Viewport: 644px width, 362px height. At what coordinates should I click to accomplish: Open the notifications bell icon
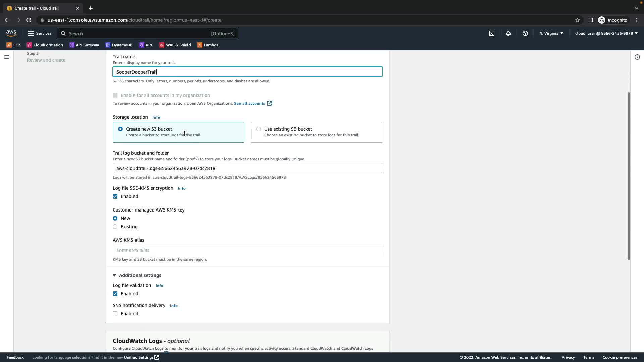pos(508,33)
